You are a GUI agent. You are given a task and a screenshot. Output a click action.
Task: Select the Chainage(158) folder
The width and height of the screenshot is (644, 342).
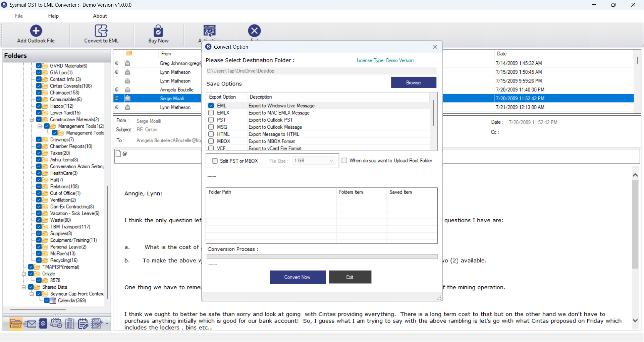coord(64,93)
